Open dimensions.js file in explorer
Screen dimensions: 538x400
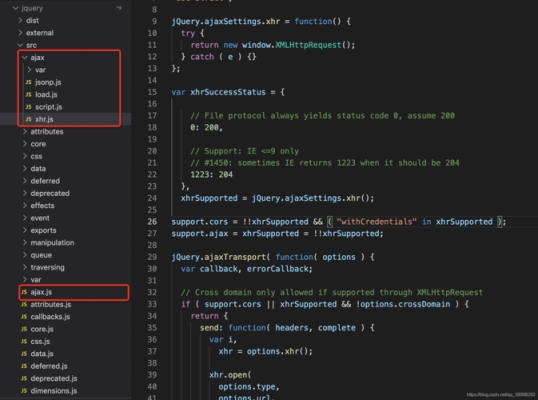click(54, 391)
